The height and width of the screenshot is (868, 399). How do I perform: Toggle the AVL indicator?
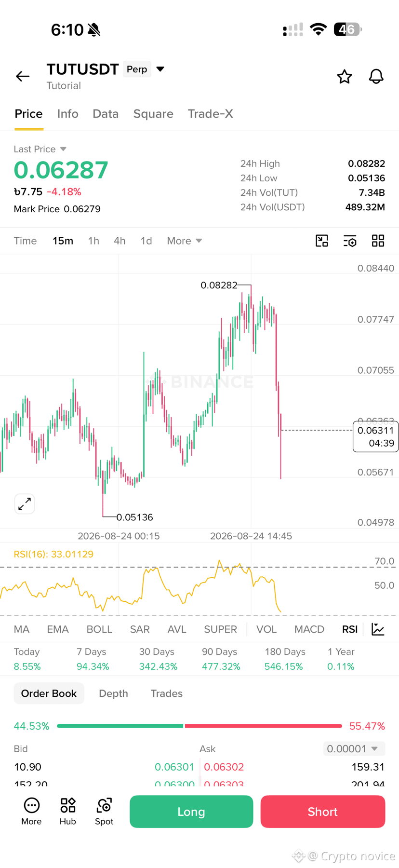click(x=177, y=629)
